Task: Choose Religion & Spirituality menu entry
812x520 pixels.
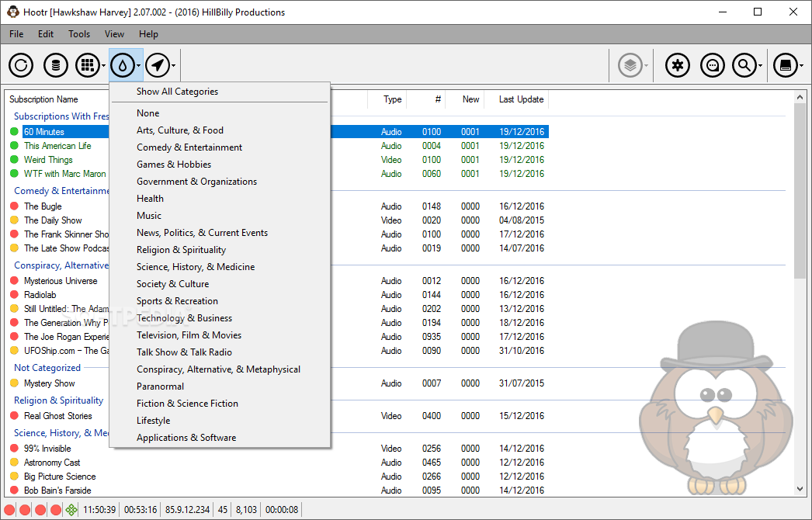Action: click(220, 250)
